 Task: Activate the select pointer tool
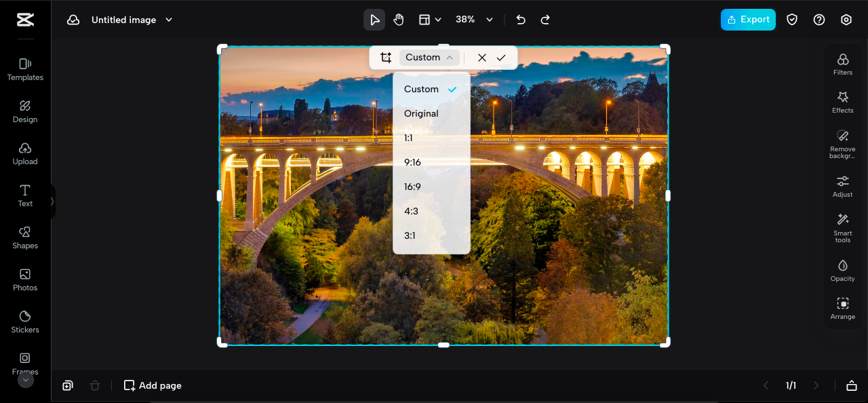coord(374,20)
